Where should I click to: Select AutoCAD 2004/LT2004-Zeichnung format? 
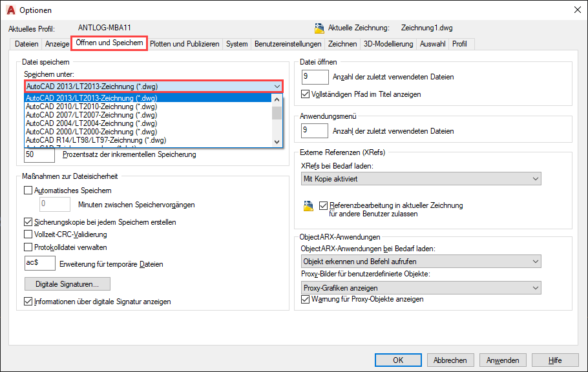click(148, 123)
